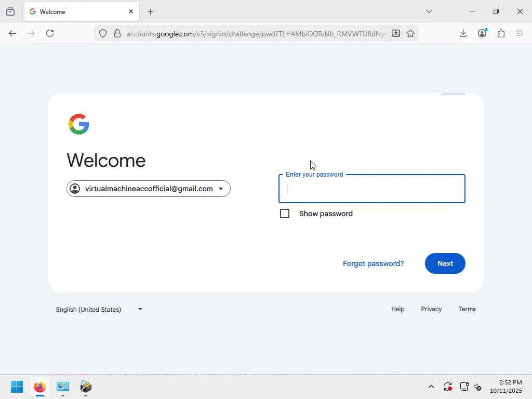Open the Terms link
Viewport: 532px width, 399px height.
[x=467, y=309]
